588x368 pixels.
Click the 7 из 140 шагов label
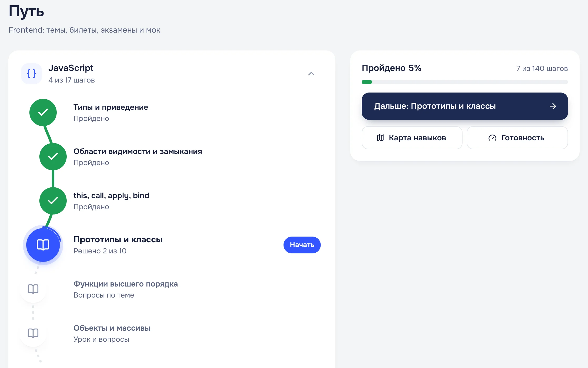pyautogui.click(x=542, y=69)
